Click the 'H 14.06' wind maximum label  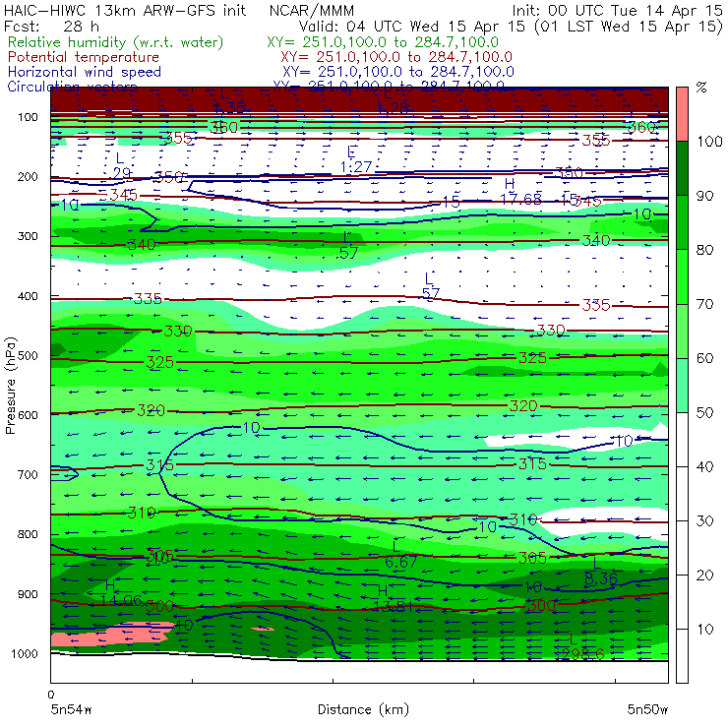121,593
